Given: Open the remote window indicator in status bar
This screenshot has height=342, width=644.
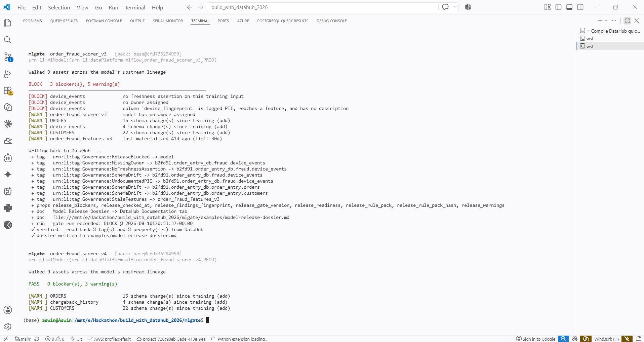Looking at the screenshot, I should point(6,339).
